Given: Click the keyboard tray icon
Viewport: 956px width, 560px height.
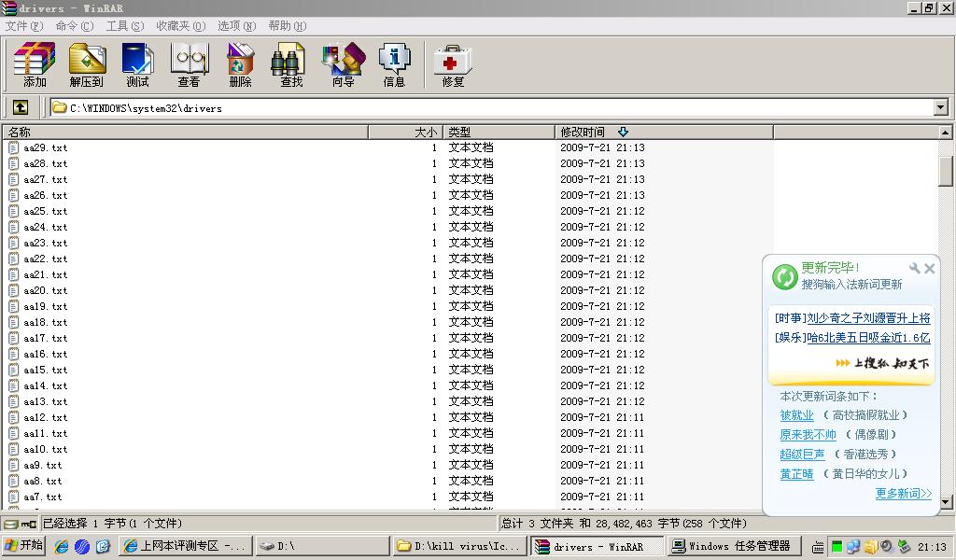Looking at the screenshot, I should [x=818, y=547].
